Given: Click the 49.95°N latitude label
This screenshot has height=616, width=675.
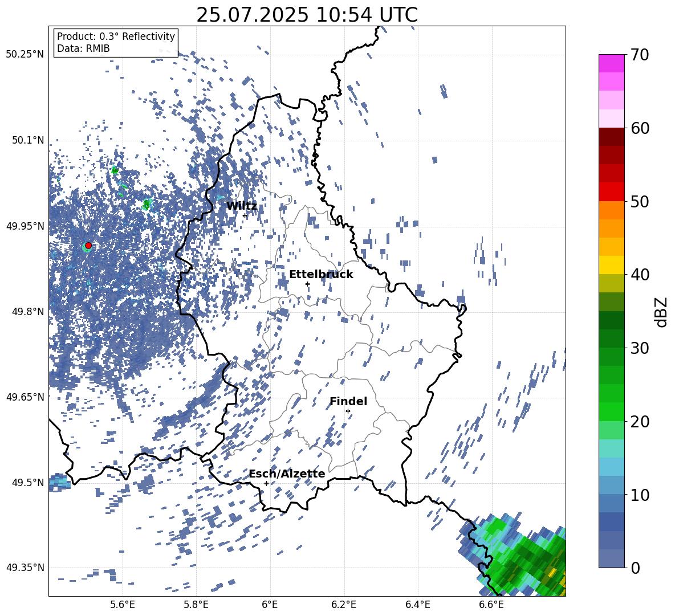Looking at the screenshot, I should coord(25,226).
